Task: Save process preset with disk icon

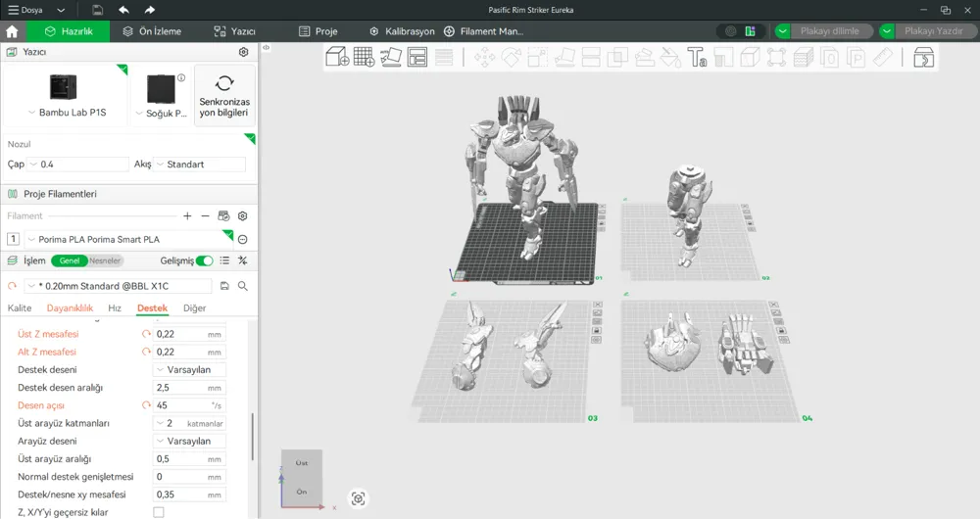Action: click(224, 286)
